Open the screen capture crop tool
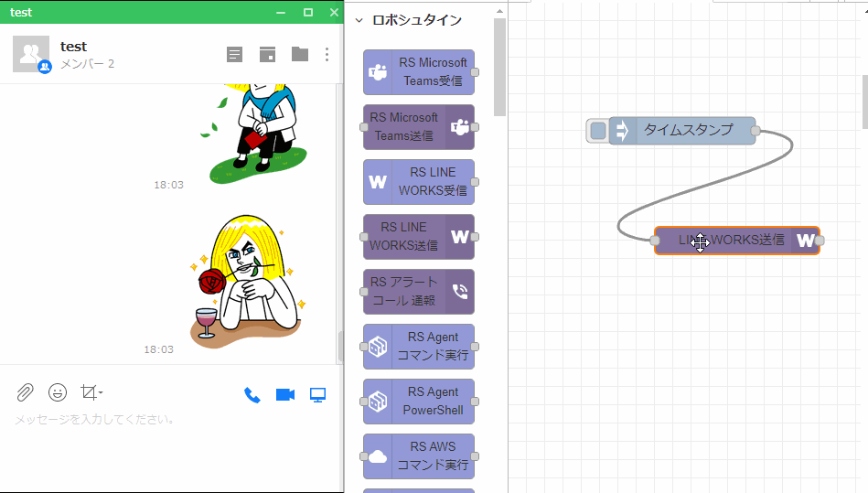The height and width of the screenshot is (493, 868). point(91,392)
